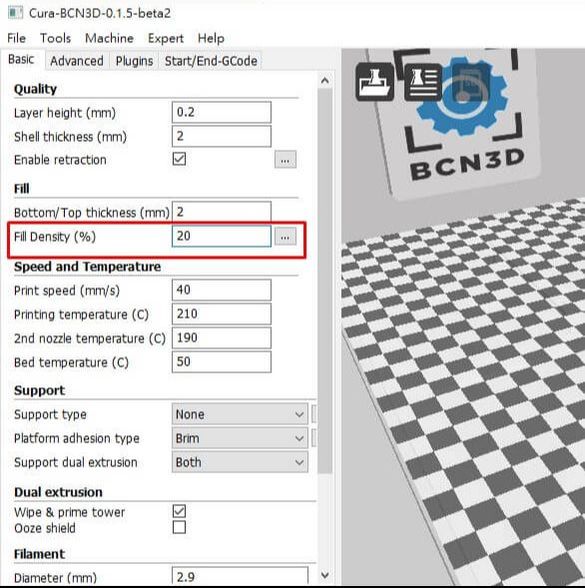Open Fill Density extra settings button
Screen dimensions: 585x588
(x=285, y=237)
